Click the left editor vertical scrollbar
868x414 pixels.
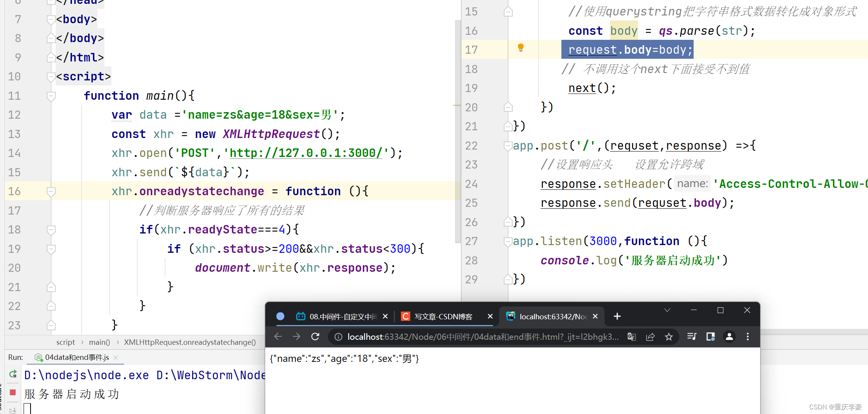tap(458, 131)
